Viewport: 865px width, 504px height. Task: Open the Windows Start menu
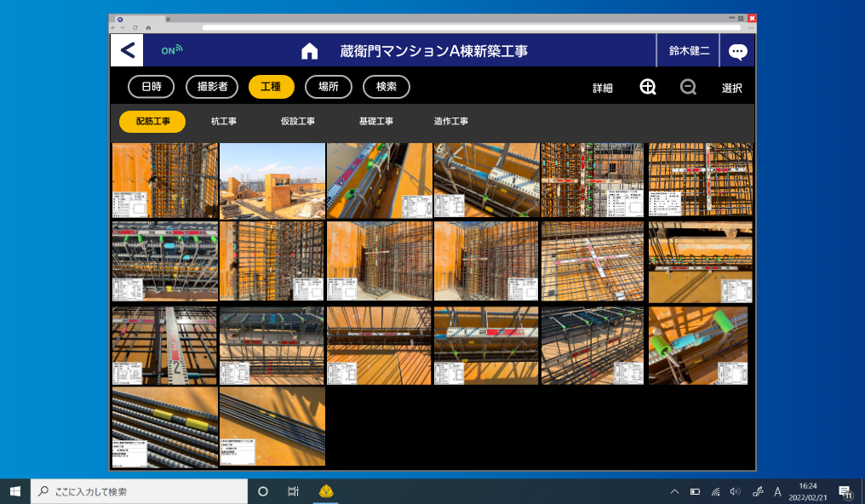click(x=14, y=491)
